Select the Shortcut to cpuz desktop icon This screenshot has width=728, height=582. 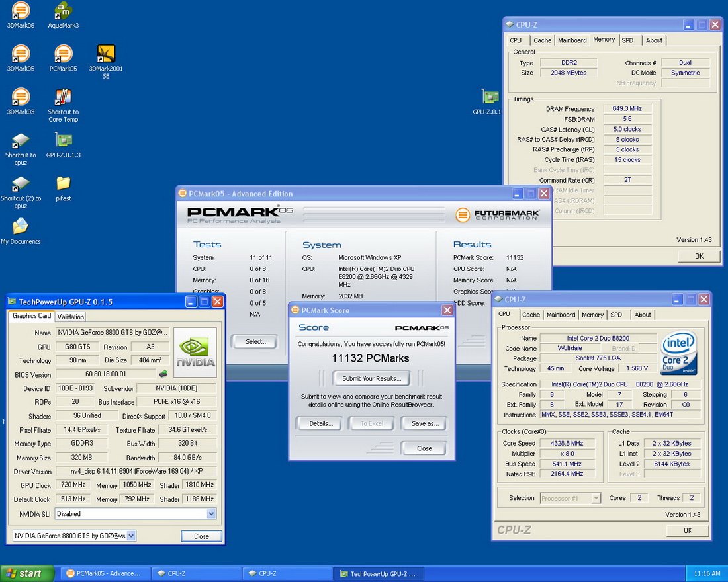click(x=21, y=149)
